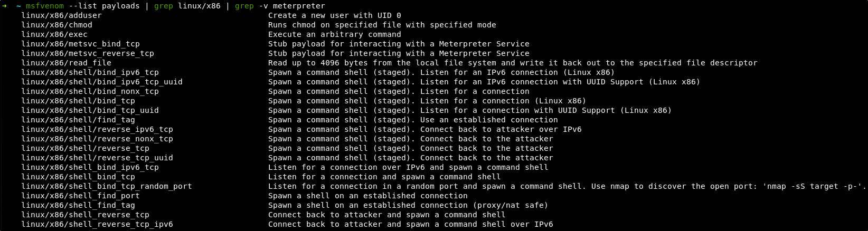Click the linux/x86/shell/find_tag payload name
This screenshot has height=231, width=868.
(x=78, y=120)
